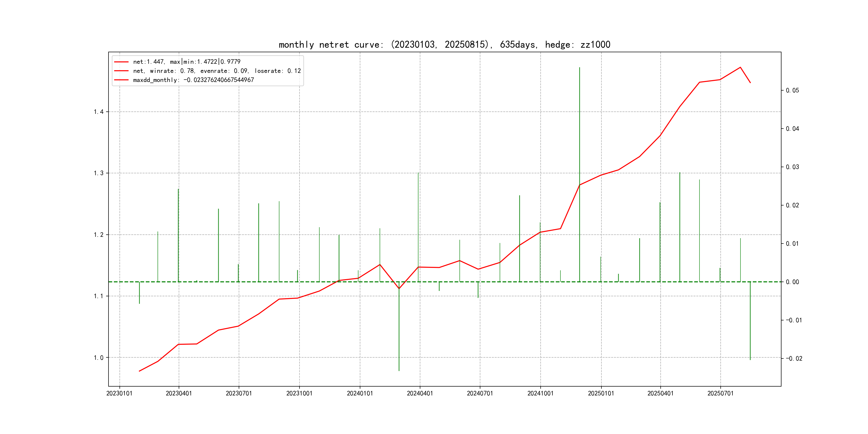Image resolution: width=868 pixels, height=434 pixels.
Task: Click the peak point of the red net curve
Action: tap(740, 68)
